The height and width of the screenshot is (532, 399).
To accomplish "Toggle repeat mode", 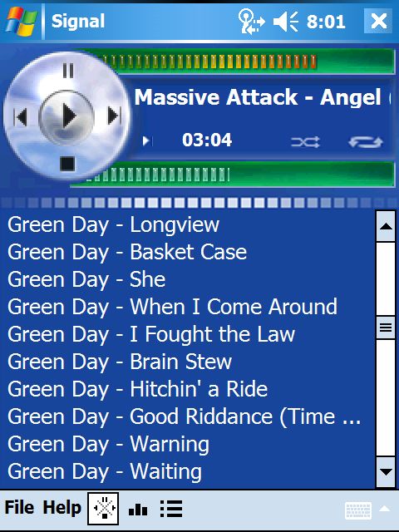I will (366, 142).
